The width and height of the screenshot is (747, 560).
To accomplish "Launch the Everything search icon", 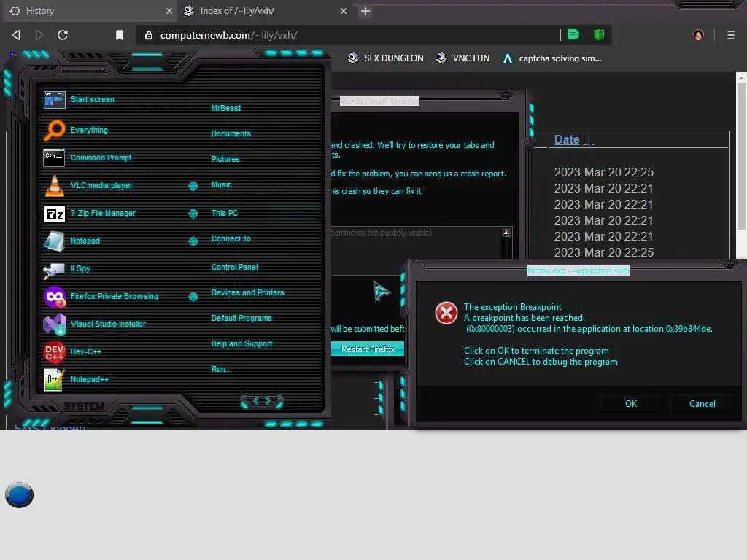I will click(x=54, y=130).
